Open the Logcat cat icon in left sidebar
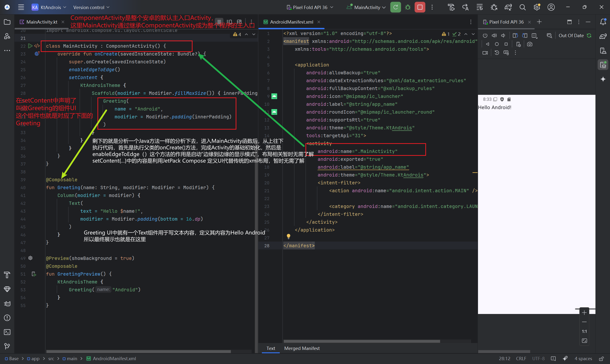The height and width of the screenshot is (364, 610). 7,304
